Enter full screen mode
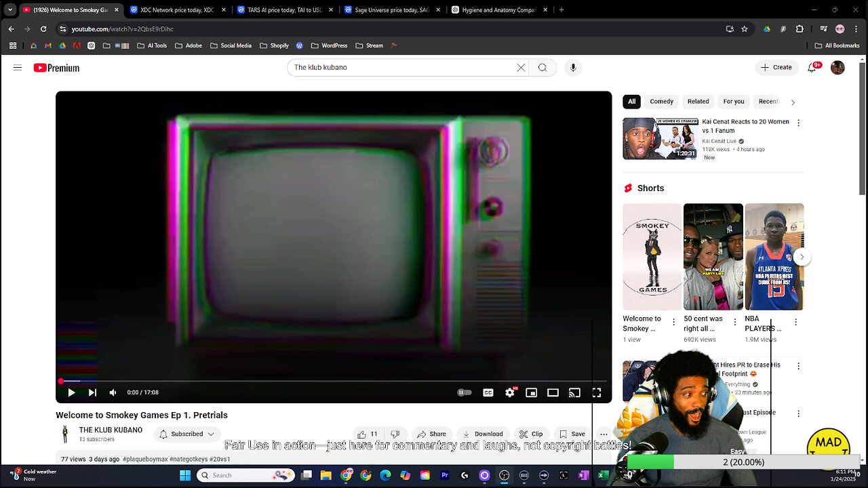 coord(597,392)
